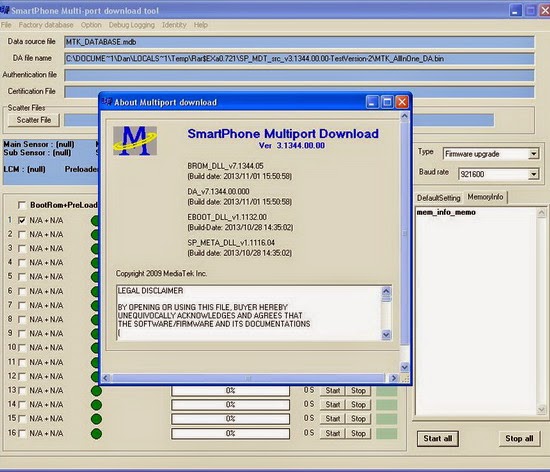Click the port 15 progress bar at 0%

coord(230,419)
